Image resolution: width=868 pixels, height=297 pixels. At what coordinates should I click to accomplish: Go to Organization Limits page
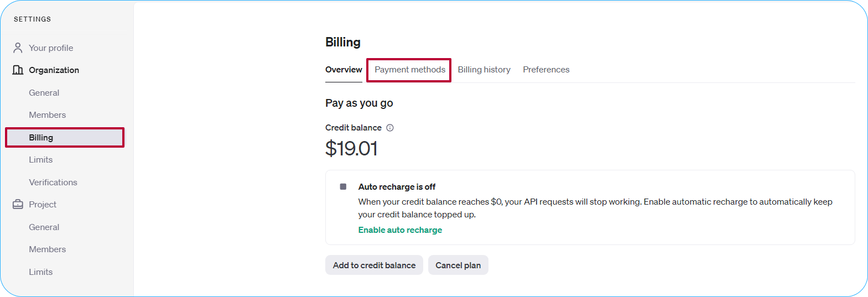tap(41, 160)
